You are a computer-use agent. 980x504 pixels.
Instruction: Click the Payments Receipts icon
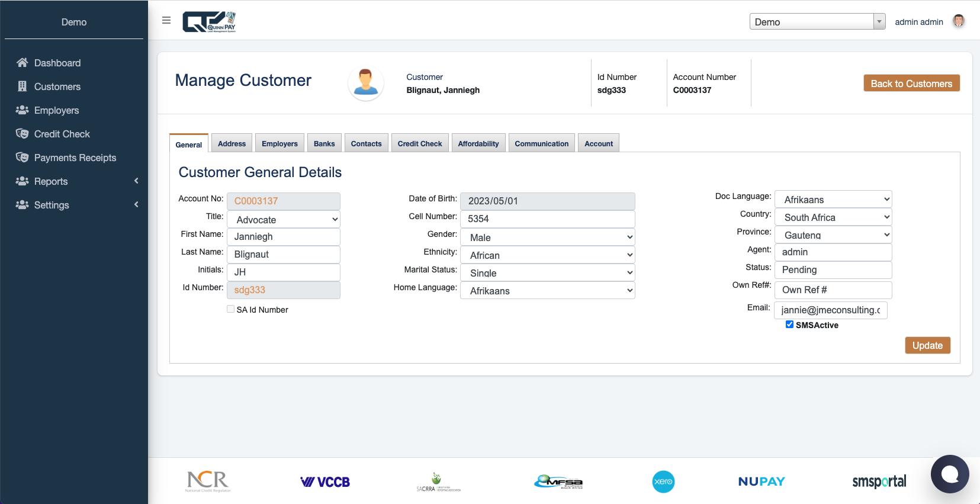(x=23, y=158)
